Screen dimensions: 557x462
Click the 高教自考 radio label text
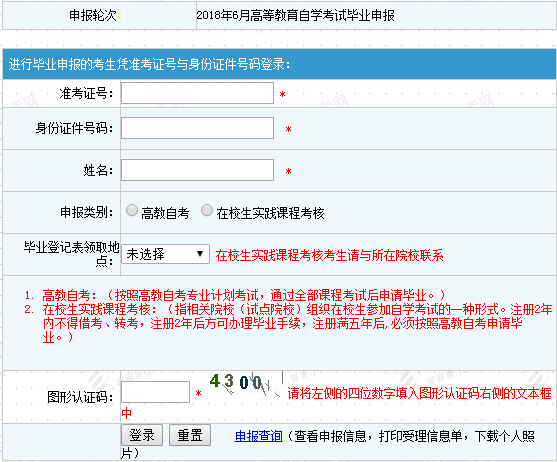[x=165, y=213]
